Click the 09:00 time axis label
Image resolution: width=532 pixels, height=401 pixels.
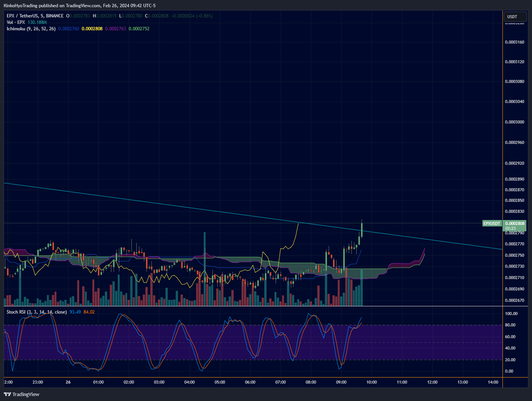(x=341, y=382)
